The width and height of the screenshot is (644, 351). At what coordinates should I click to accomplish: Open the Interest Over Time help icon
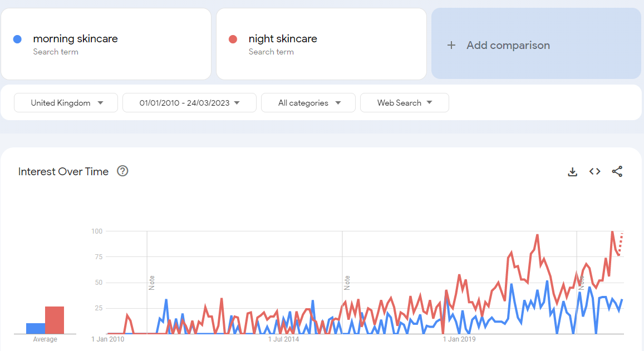(x=123, y=171)
